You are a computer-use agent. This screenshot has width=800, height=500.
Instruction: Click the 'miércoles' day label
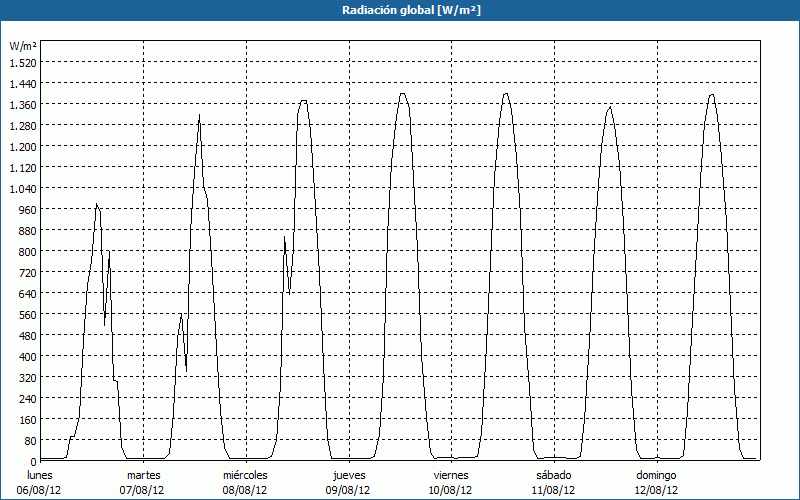click(245, 475)
